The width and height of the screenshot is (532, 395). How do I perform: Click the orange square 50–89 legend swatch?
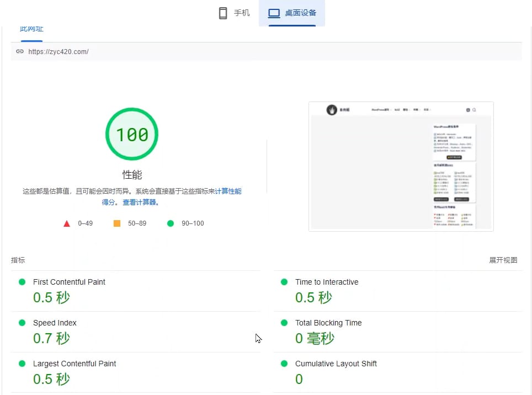pyautogui.click(x=116, y=223)
